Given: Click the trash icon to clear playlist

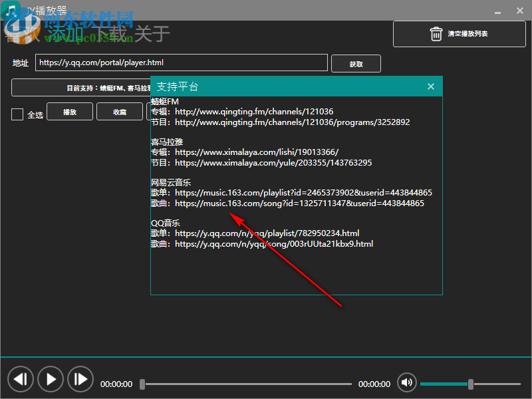Looking at the screenshot, I should click(x=436, y=34).
